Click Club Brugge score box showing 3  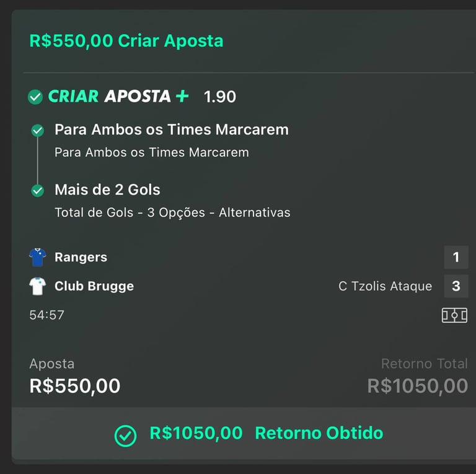(456, 286)
